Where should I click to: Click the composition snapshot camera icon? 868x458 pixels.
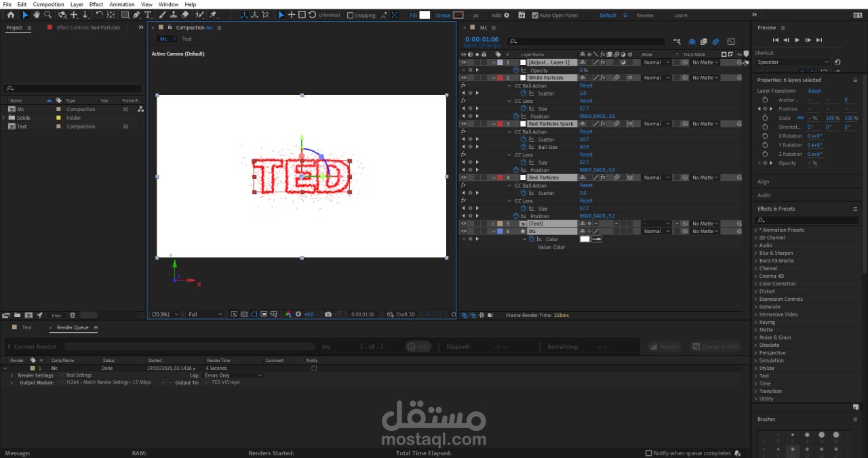click(x=328, y=314)
